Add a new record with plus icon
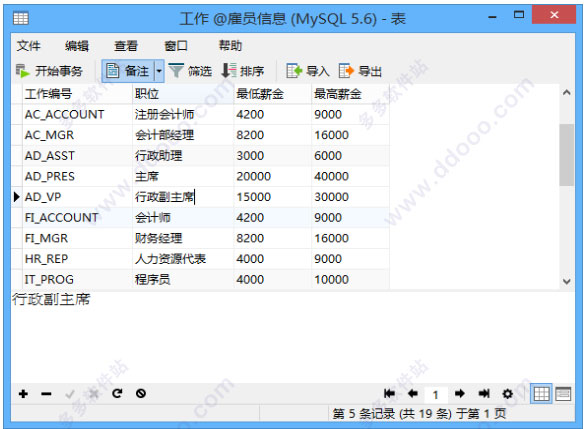The width and height of the screenshot is (587, 429). 23,394
